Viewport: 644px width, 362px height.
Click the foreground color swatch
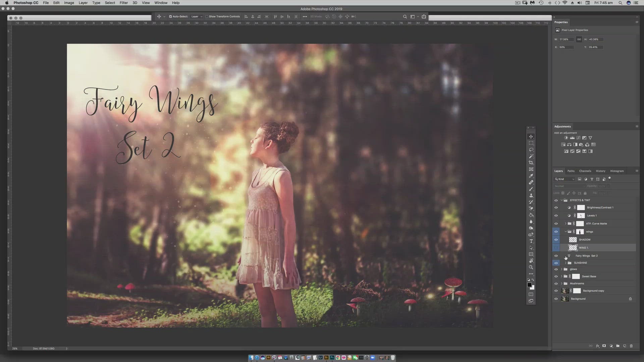529,285
